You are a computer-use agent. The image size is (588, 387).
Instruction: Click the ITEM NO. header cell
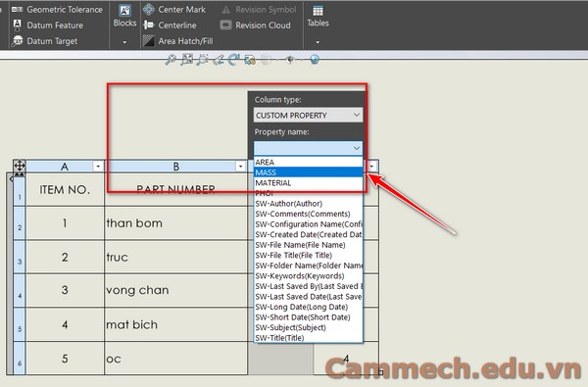tap(65, 190)
